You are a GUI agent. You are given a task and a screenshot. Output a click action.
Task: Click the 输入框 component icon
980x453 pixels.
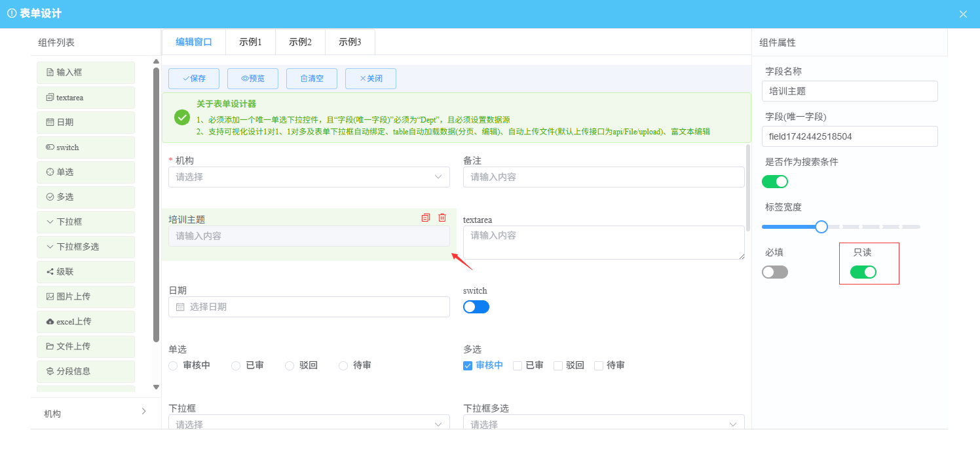(x=50, y=73)
